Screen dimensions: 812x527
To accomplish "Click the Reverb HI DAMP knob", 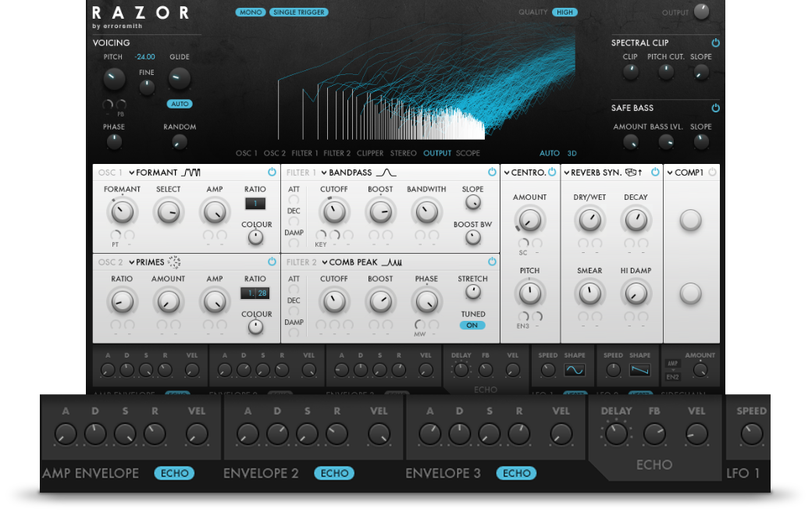I will click(636, 294).
